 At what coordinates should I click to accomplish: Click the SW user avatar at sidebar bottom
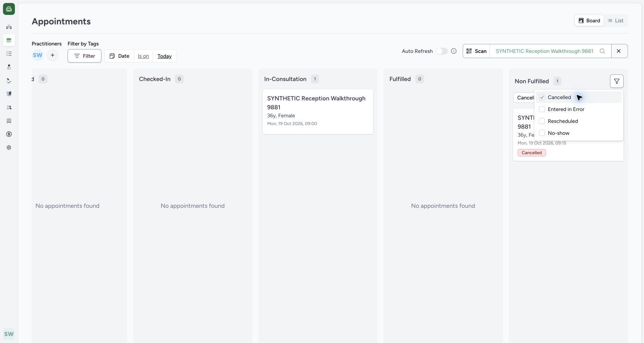[9, 334]
